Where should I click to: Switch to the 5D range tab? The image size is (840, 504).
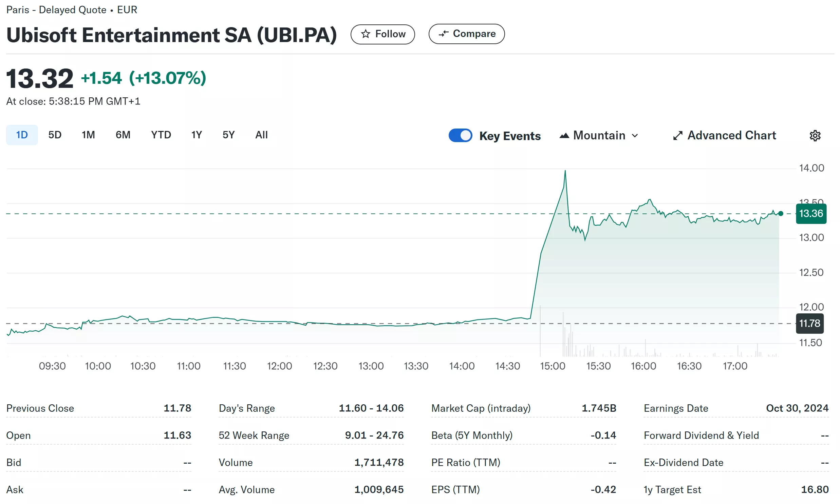click(x=55, y=135)
